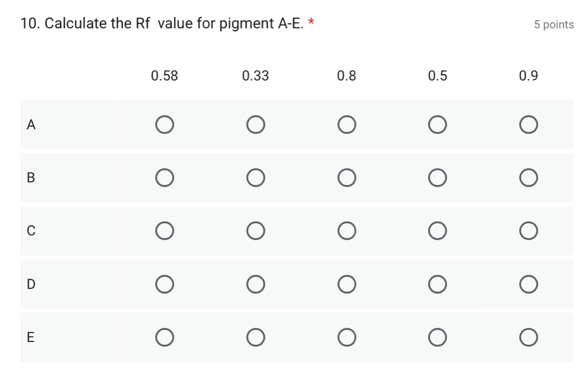The width and height of the screenshot is (586, 392).
Task: Choose 0.33 for pigment B
Action: pos(255,178)
